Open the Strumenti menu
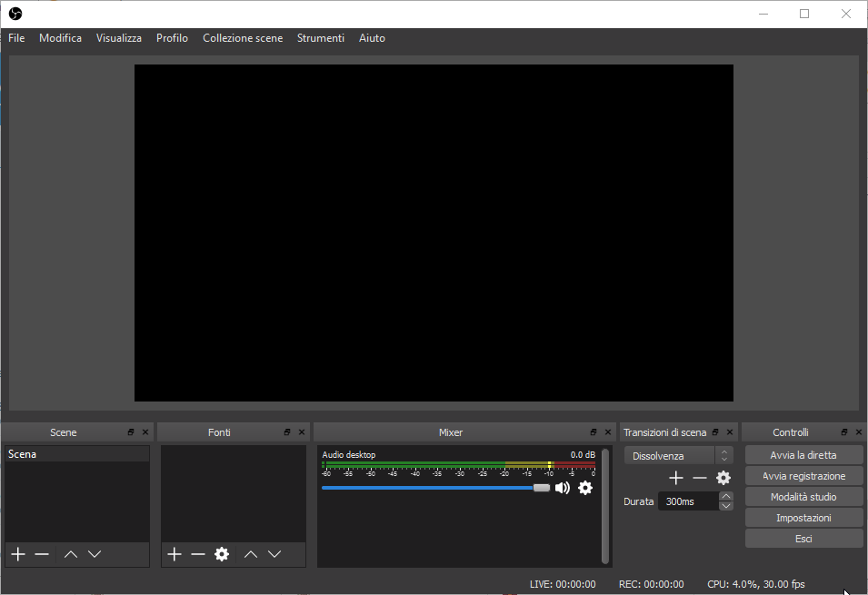This screenshot has height=595, width=868. [x=321, y=38]
